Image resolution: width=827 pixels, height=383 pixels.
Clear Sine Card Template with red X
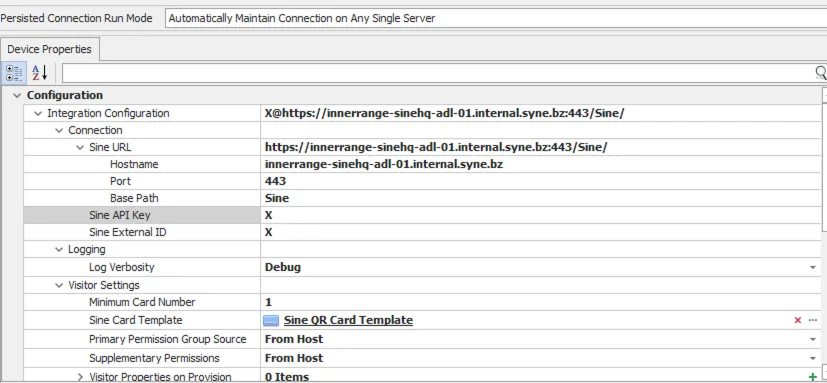pos(798,320)
